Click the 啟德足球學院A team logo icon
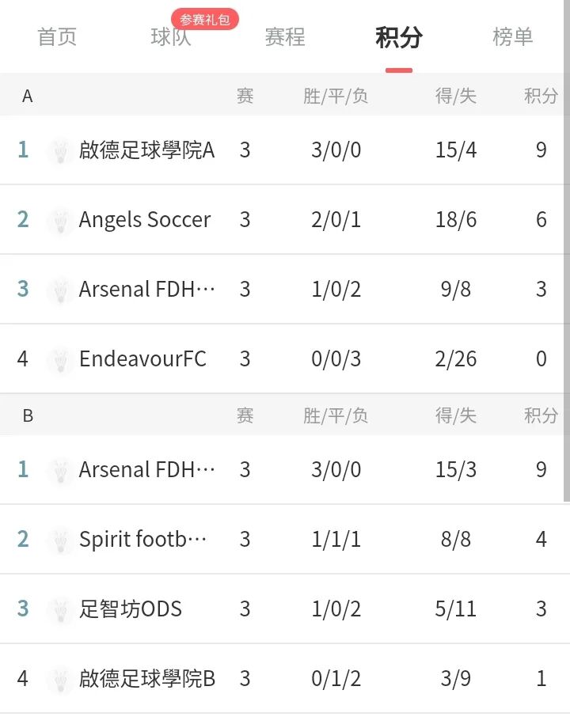570x728 pixels. pos(60,151)
